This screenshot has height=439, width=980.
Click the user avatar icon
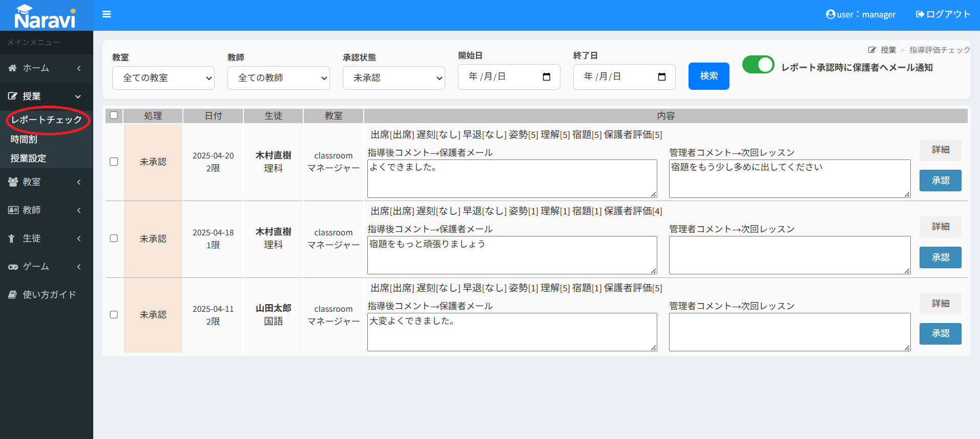tap(830, 14)
